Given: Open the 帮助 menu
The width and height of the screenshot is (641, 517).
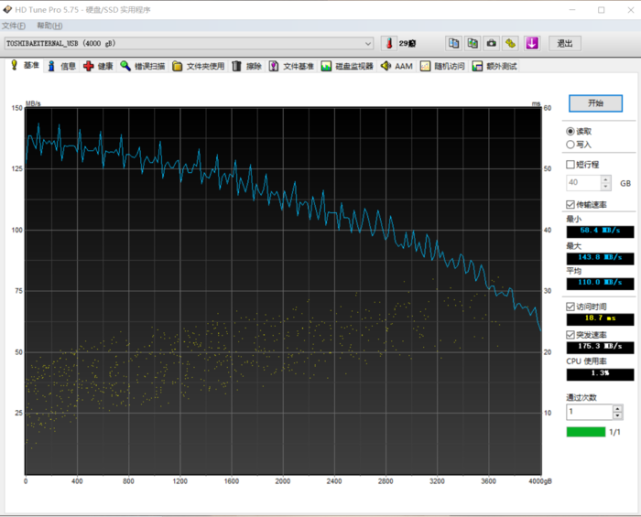Looking at the screenshot, I should 48,25.
